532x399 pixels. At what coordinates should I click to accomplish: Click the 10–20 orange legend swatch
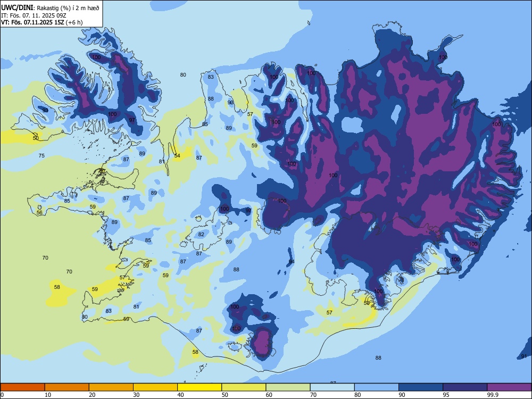(x=67, y=387)
